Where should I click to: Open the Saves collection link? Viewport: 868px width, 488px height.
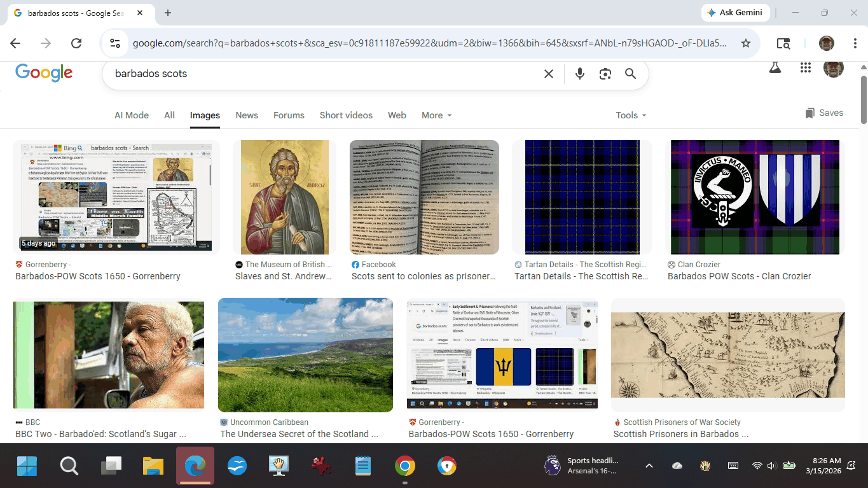tap(824, 113)
